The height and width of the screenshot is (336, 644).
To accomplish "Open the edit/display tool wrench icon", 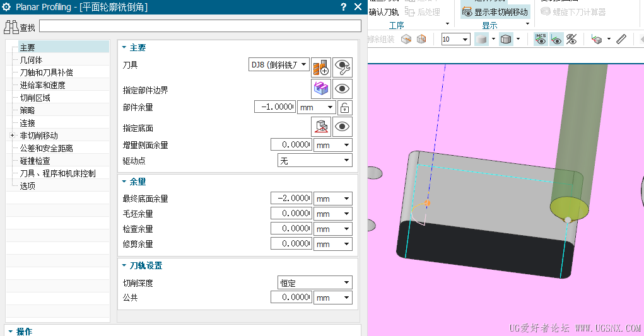I will click(342, 67).
